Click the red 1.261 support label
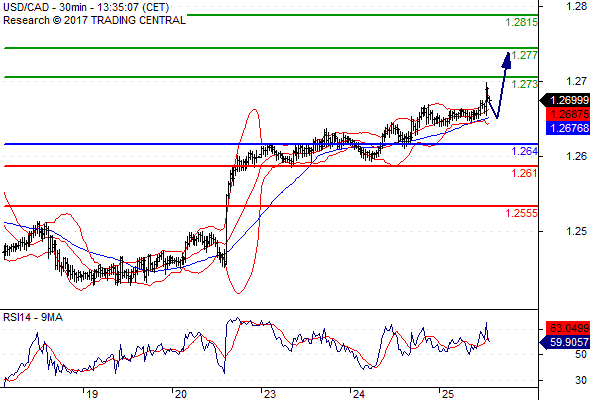Screen dimensions: 590x400 (525, 173)
